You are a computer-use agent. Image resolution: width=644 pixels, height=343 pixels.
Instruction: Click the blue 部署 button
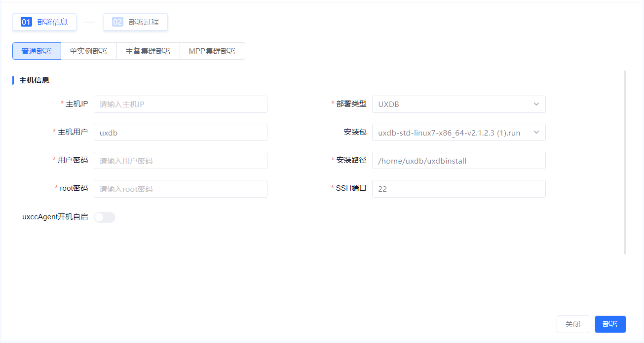610,324
